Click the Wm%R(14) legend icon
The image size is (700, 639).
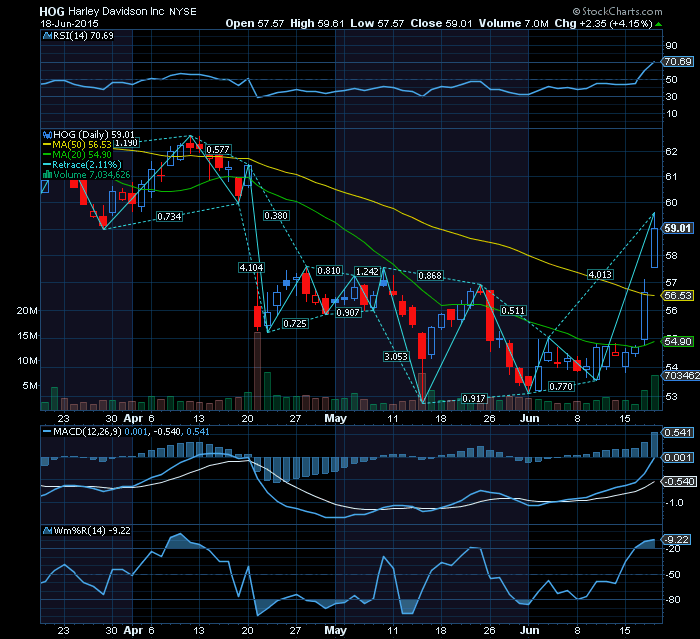47,531
